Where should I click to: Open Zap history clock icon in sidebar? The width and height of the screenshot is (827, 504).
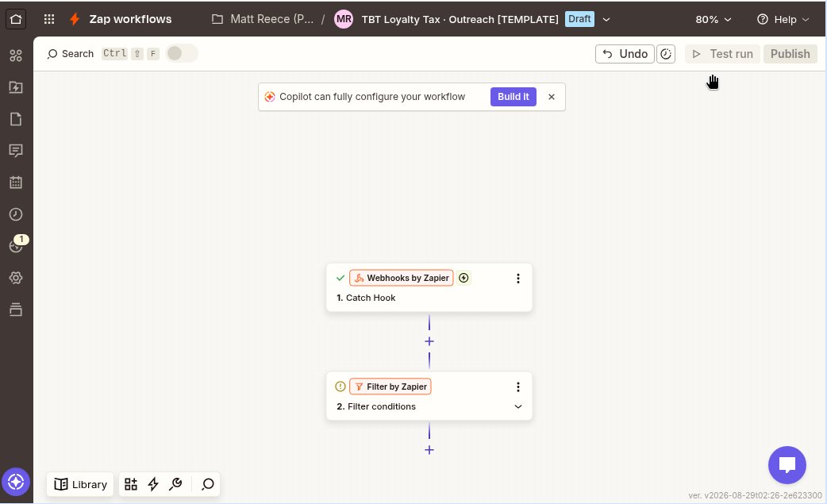click(x=16, y=214)
